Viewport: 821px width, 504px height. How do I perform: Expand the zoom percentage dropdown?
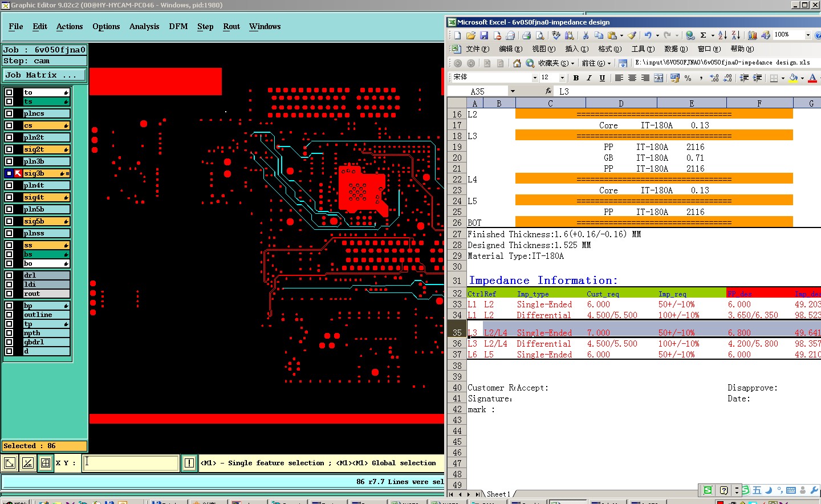807,35
